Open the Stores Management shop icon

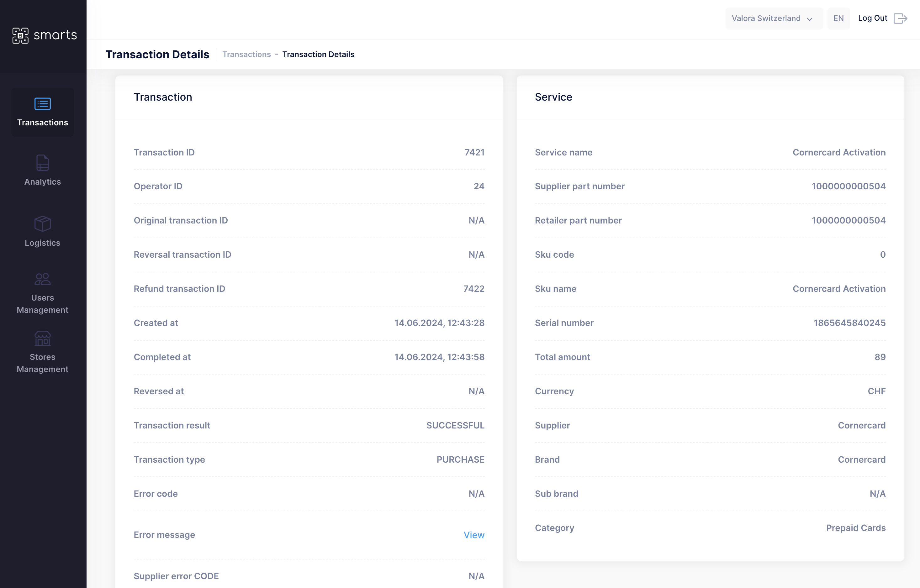tap(42, 338)
